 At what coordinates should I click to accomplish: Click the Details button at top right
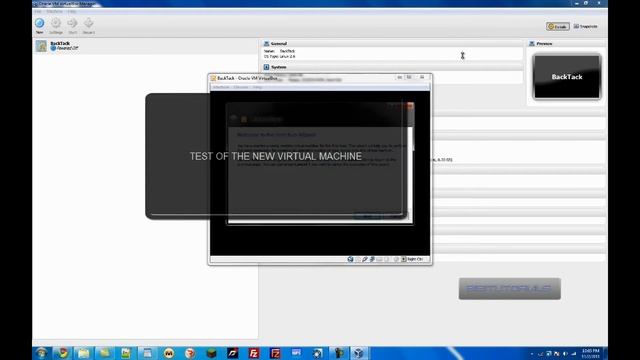tap(558, 26)
